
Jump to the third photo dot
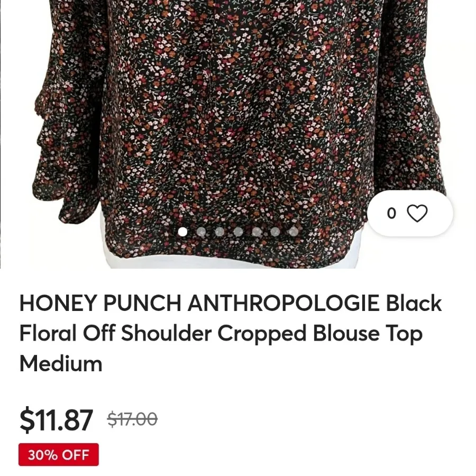219,232
